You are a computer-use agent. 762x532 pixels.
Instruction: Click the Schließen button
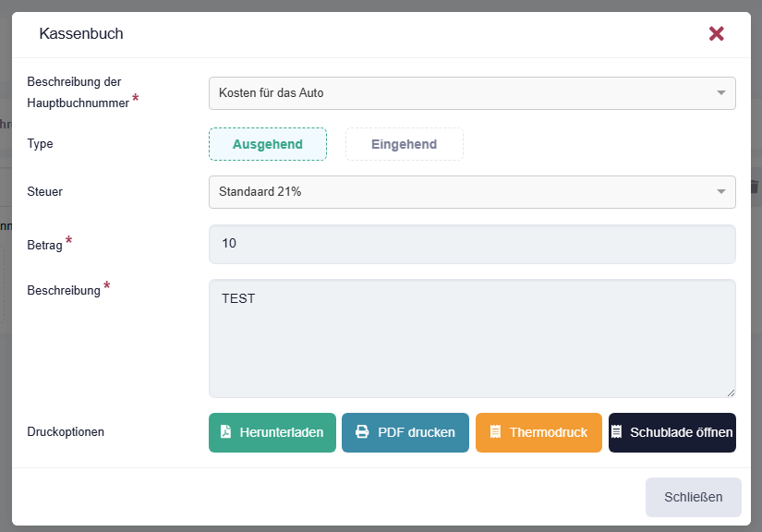click(x=693, y=497)
